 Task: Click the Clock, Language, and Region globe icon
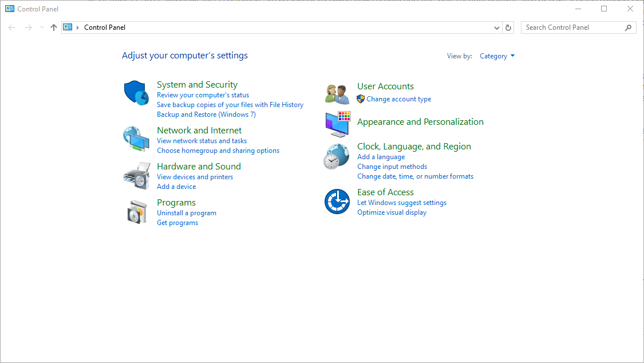tap(337, 155)
